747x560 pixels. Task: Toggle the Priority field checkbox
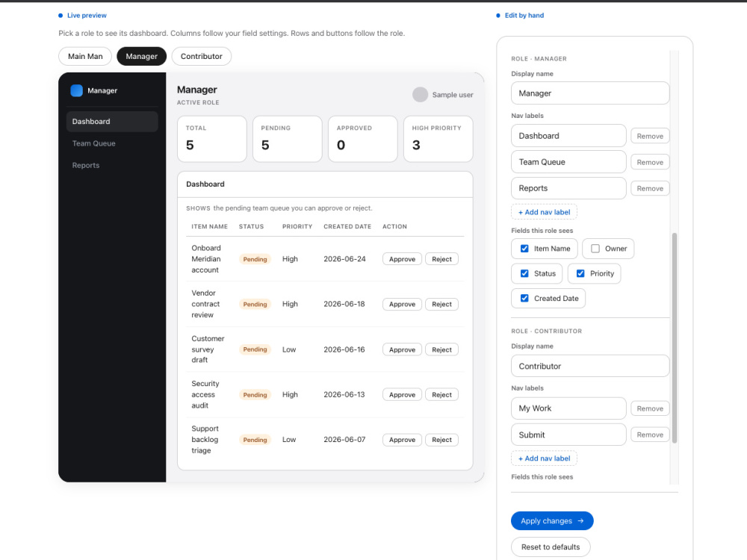click(x=580, y=273)
